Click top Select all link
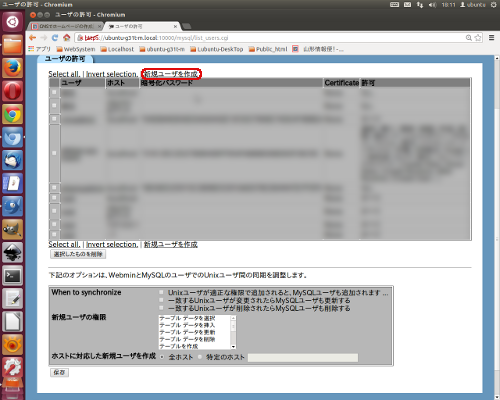 [64, 74]
